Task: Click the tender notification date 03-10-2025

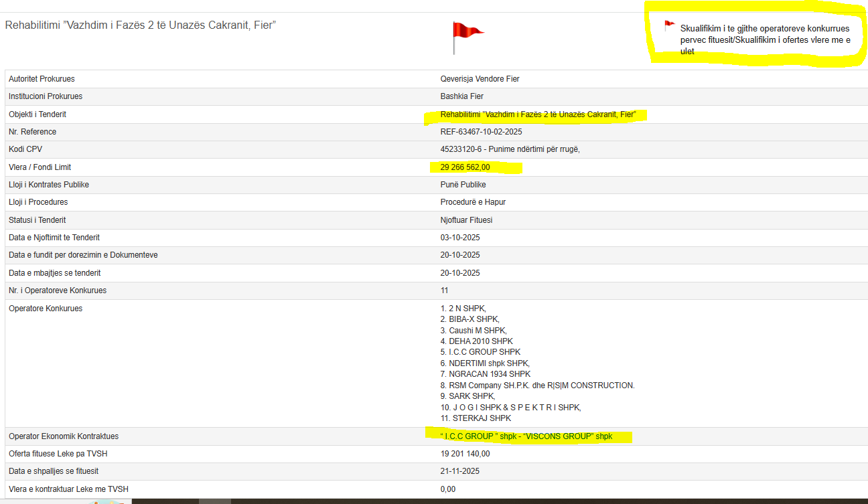Action: 460,238
